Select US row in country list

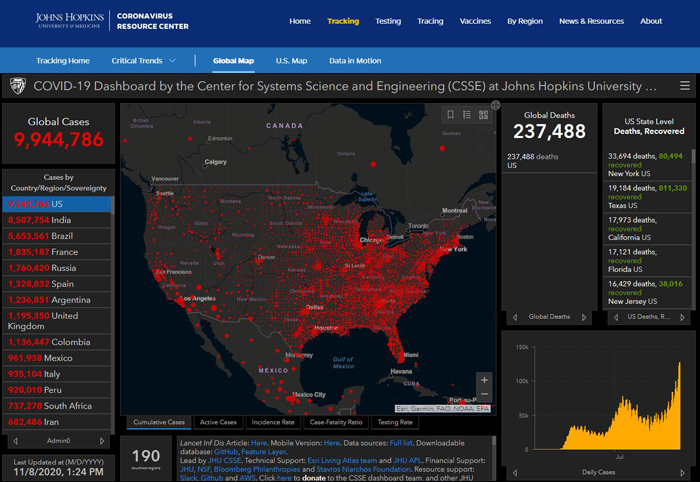point(57,204)
